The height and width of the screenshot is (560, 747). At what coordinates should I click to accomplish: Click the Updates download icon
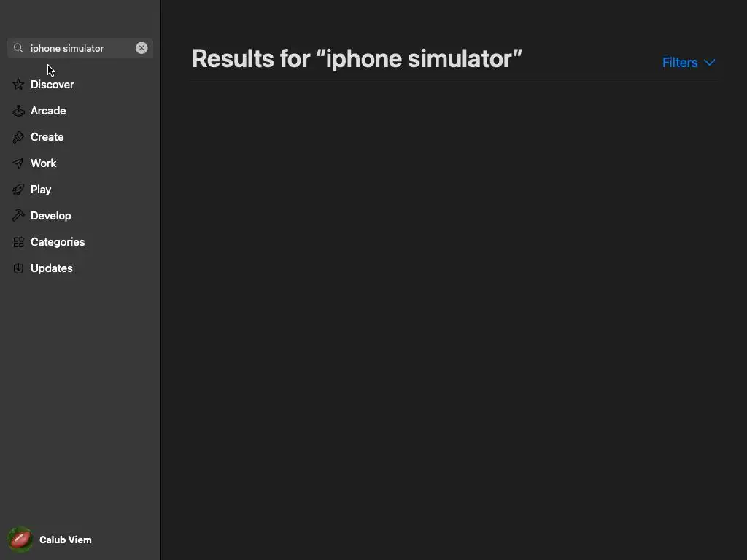pyautogui.click(x=18, y=268)
